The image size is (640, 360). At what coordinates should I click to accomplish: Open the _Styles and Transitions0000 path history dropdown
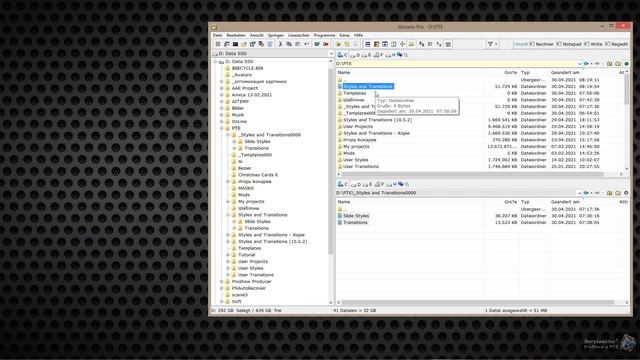click(579, 193)
